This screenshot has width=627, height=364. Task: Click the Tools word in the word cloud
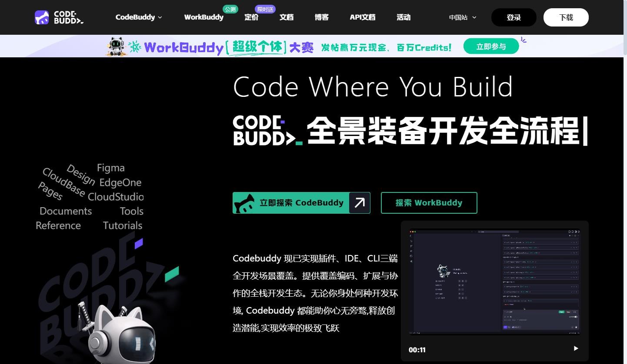tap(132, 211)
